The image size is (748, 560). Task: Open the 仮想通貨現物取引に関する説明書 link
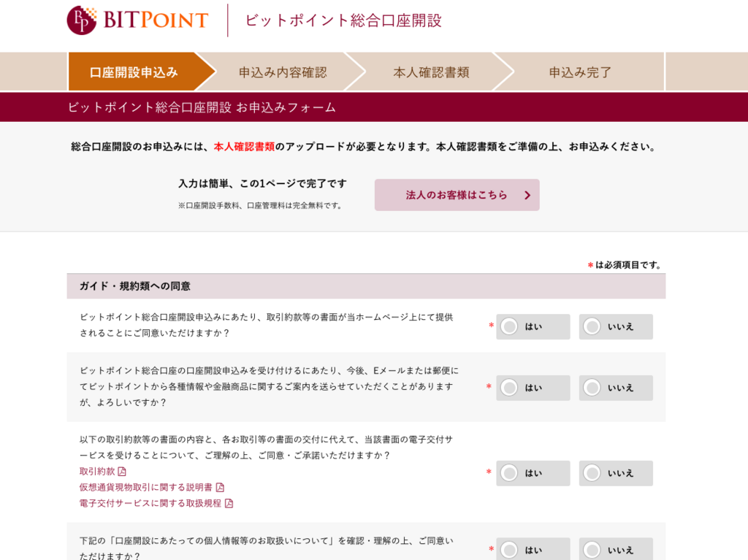pos(146,487)
